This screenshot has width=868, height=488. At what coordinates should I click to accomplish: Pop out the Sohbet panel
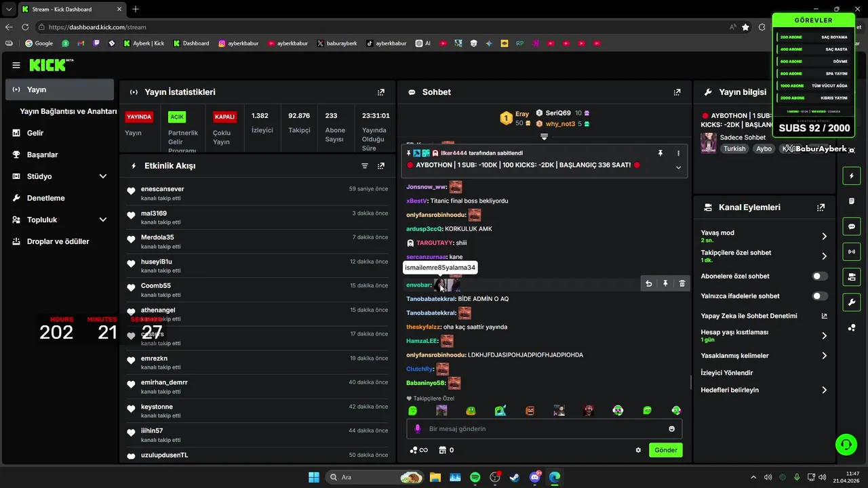point(677,92)
